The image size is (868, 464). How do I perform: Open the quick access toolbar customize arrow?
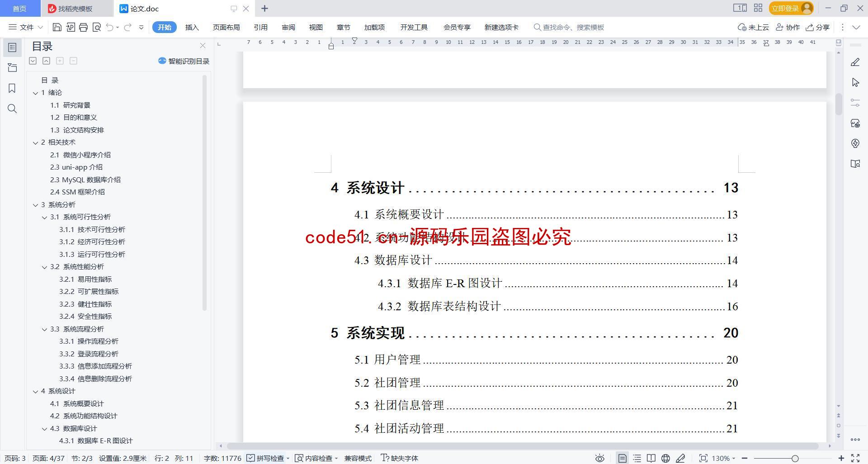click(x=141, y=28)
